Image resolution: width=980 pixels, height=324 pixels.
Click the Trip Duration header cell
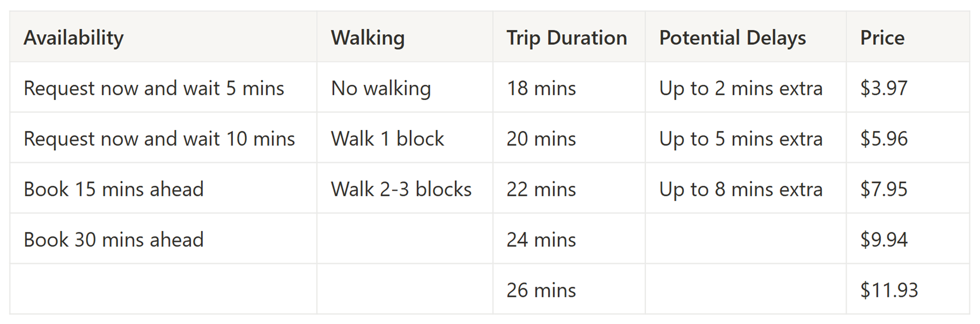point(566,38)
